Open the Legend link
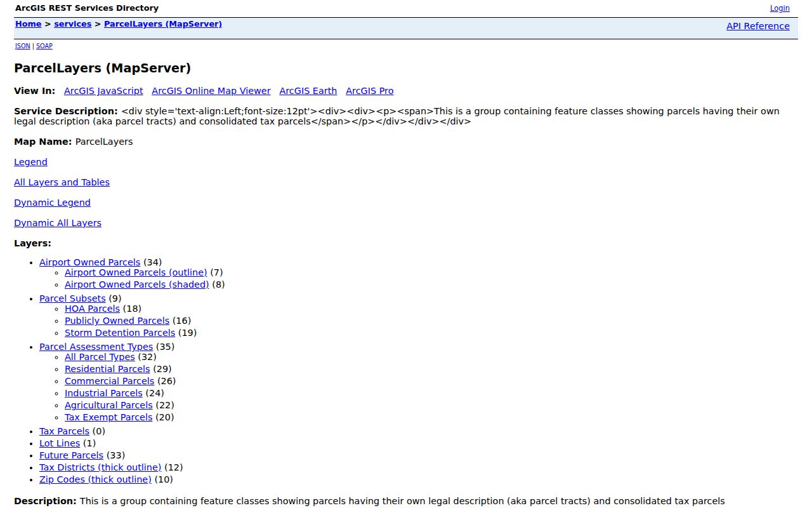Image resolution: width=812 pixels, height=508 pixels. coord(30,162)
